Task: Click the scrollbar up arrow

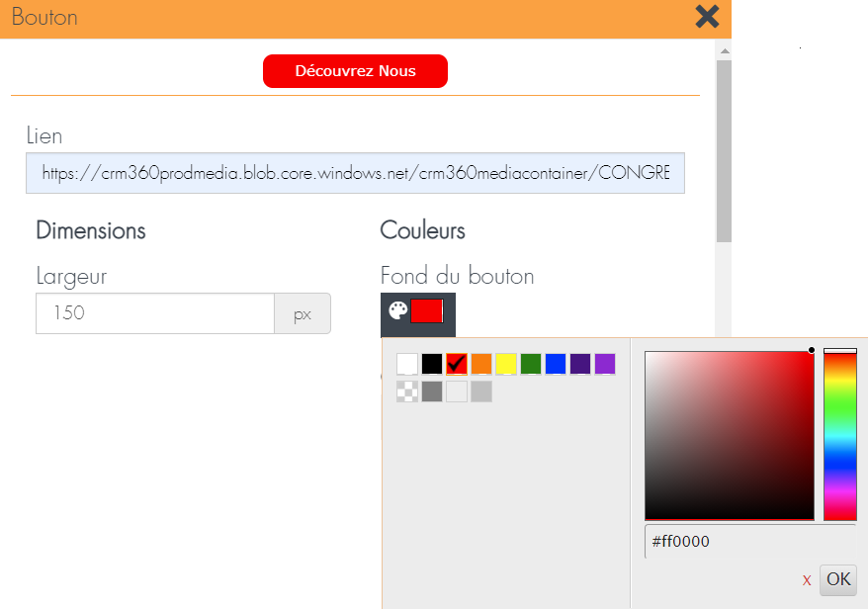Action: click(x=724, y=51)
